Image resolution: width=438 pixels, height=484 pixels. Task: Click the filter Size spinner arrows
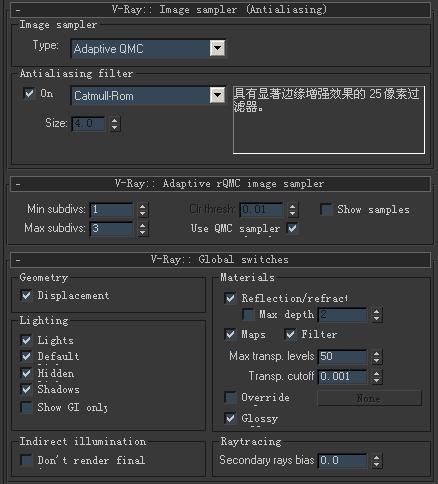pyautogui.click(x=114, y=124)
